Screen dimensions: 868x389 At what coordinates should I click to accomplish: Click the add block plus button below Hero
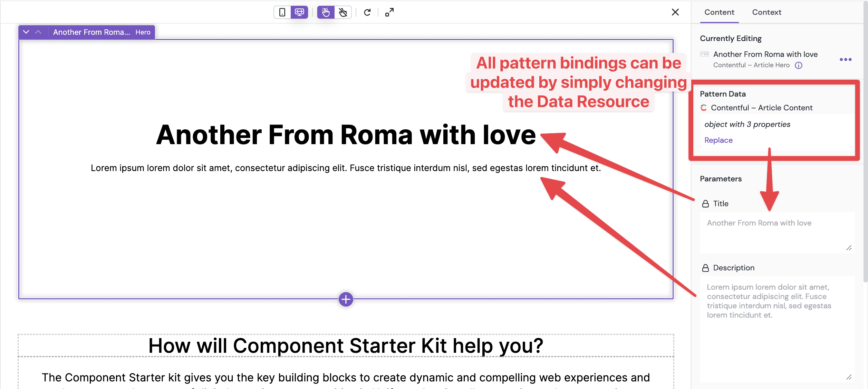tap(346, 299)
